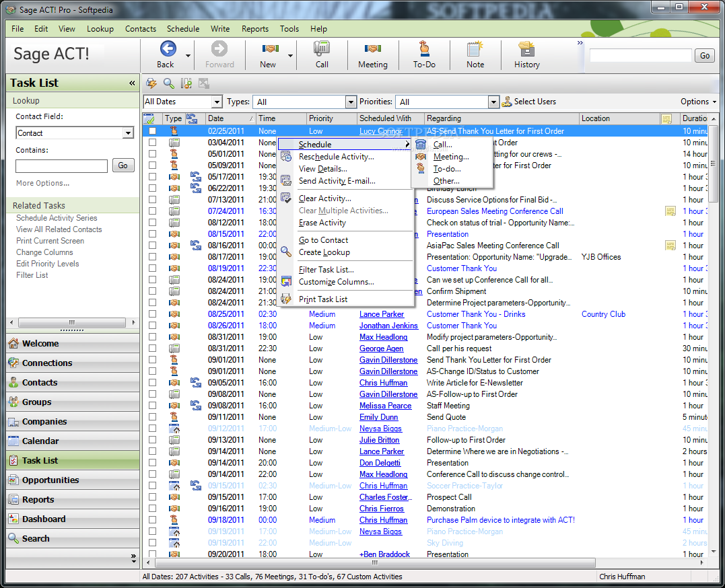Image resolution: width=725 pixels, height=588 pixels.
Task: Click the Contains text input field
Action: (x=61, y=166)
